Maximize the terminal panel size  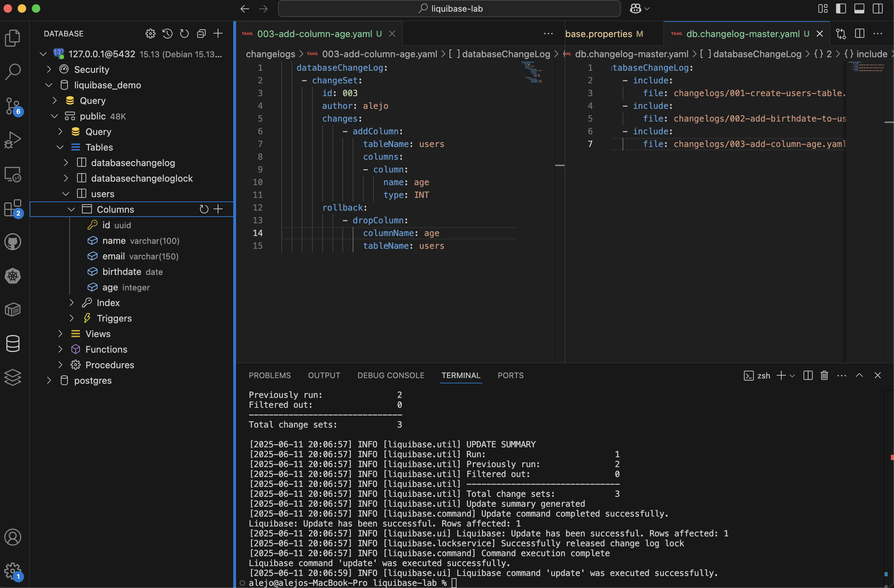[859, 375]
